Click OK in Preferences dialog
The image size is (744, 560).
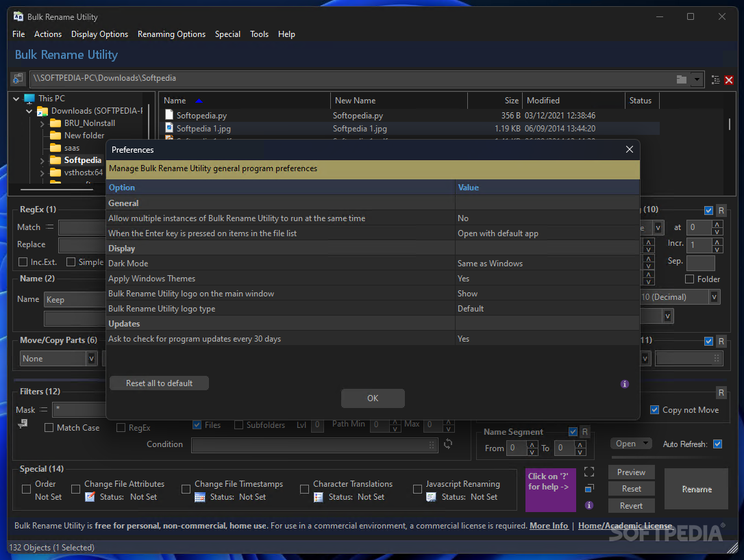pos(373,398)
